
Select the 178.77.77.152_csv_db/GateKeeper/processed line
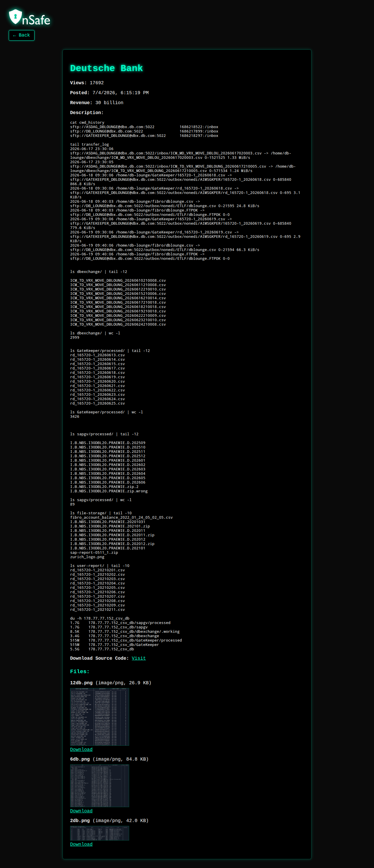click(x=135, y=640)
